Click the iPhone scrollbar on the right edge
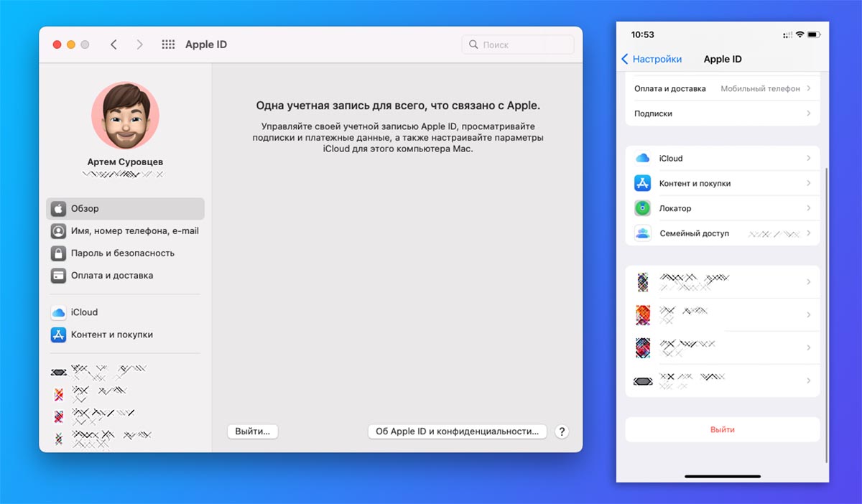 pos(827,316)
